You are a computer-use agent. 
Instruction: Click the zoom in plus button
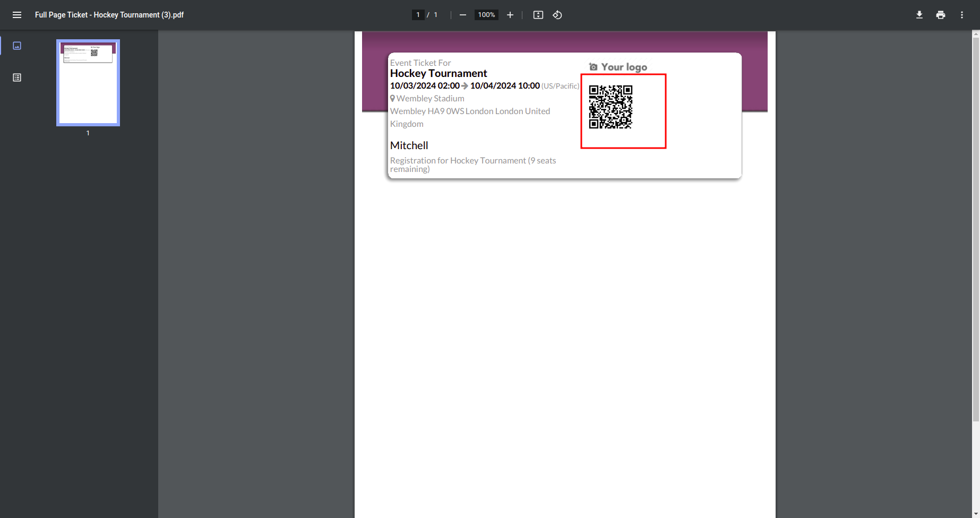coord(510,15)
